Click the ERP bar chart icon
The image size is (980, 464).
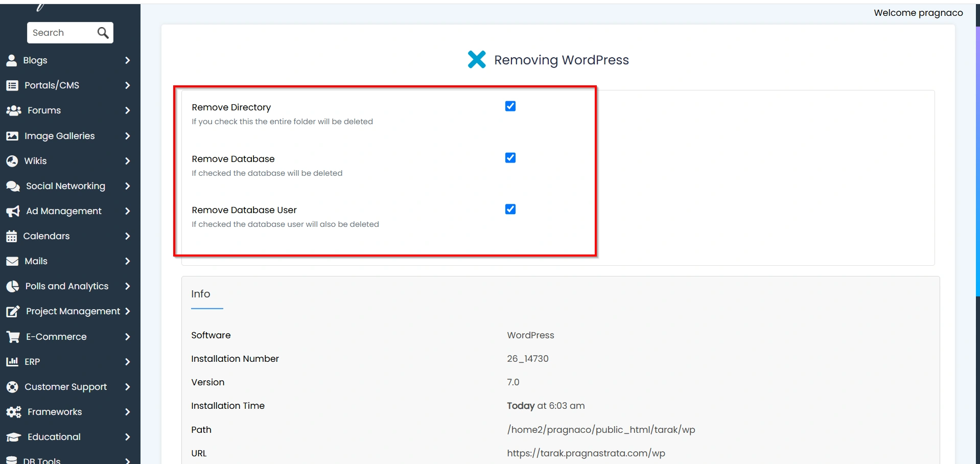click(x=12, y=362)
